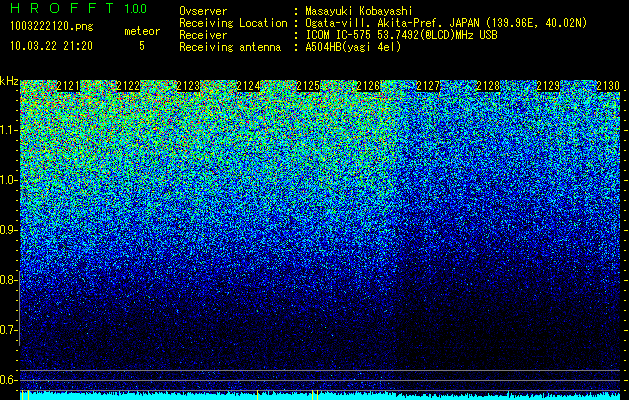Click the 2126 time label
This screenshot has width=629, height=400.
click(x=368, y=86)
